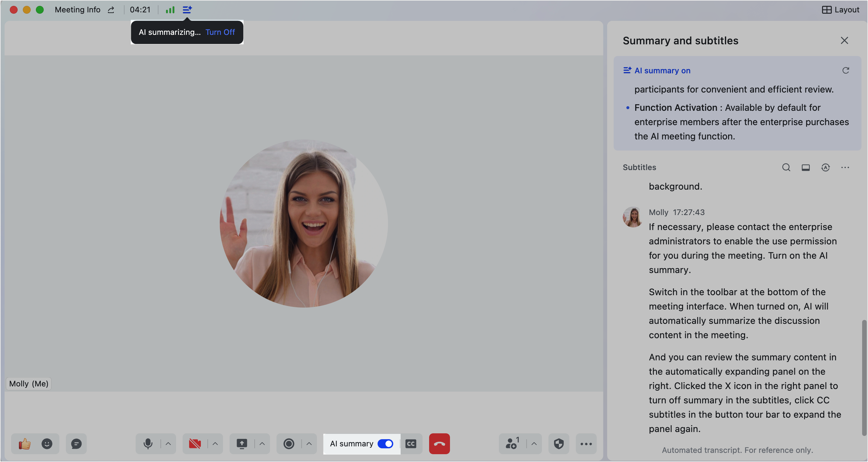The height and width of the screenshot is (462, 868).
Task: Open the emoji reactions picker
Action: point(47,444)
